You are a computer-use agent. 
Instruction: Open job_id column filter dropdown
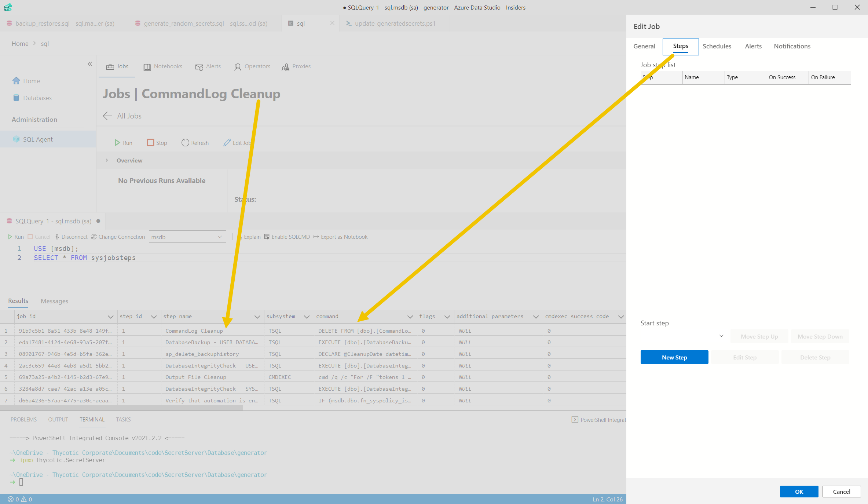click(110, 317)
